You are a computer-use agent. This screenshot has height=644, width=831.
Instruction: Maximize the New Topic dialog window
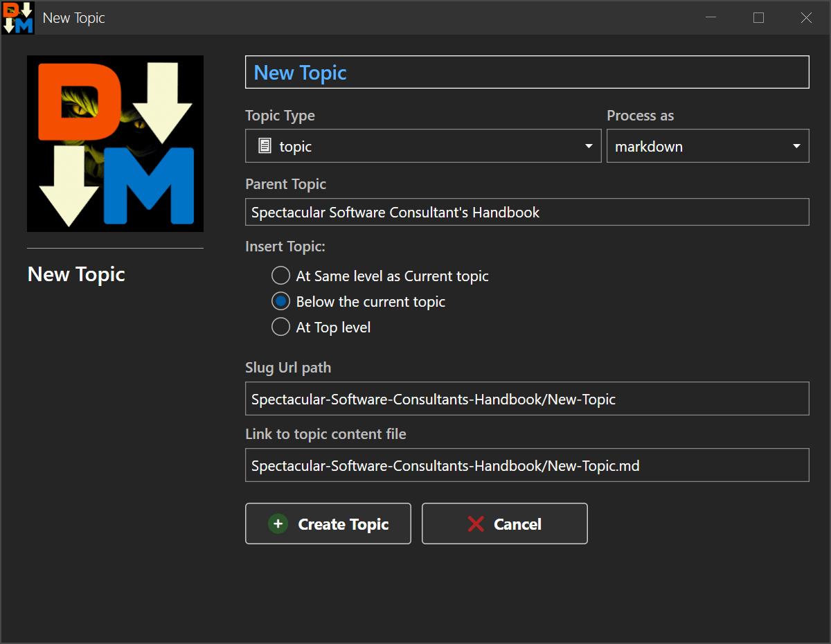click(x=758, y=18)
